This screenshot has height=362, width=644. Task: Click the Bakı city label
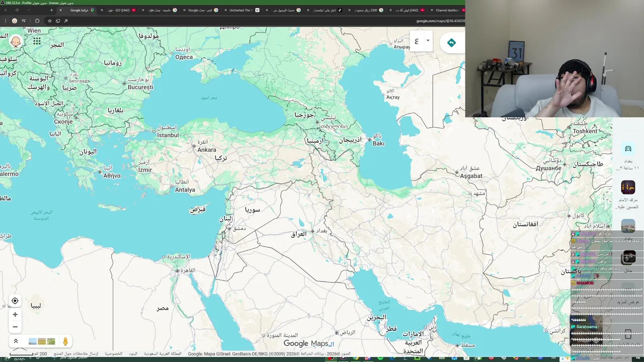click(x=378, y=143)
